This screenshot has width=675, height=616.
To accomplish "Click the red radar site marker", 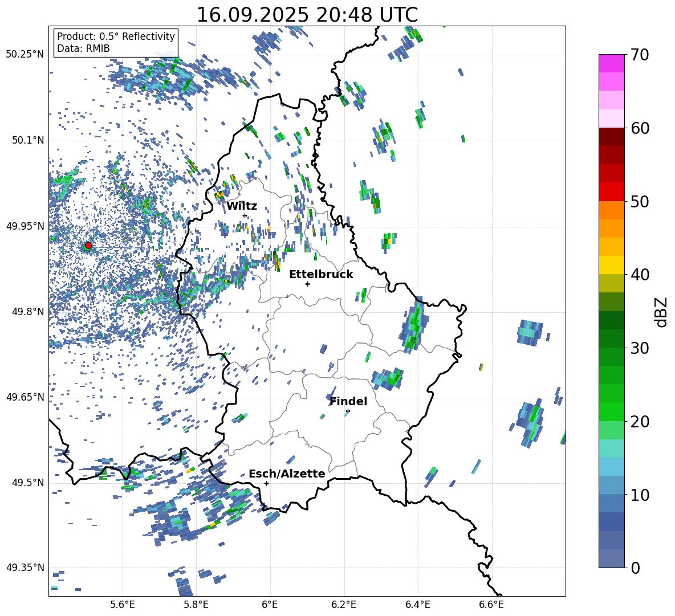I will [88, 246].
